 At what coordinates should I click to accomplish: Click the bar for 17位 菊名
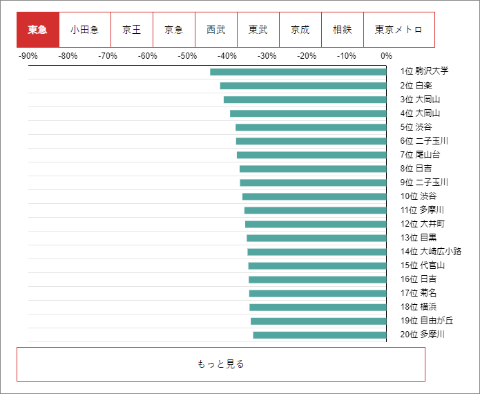pos(318,294)
